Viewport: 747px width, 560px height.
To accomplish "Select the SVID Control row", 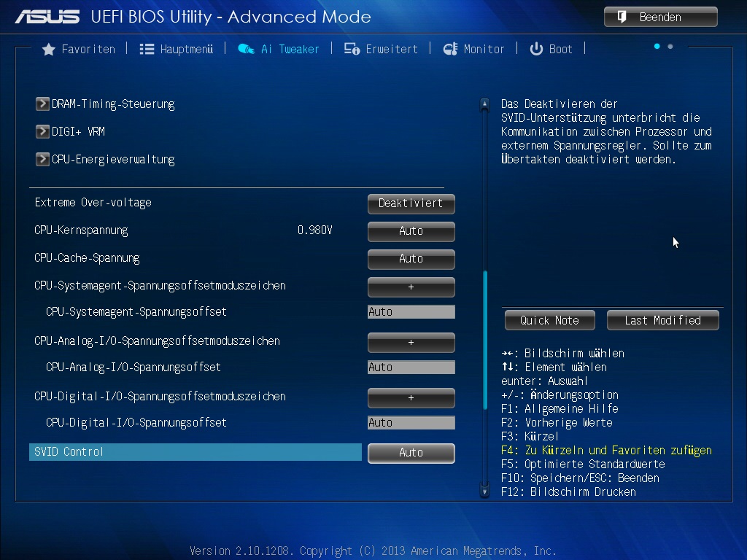I will click(x=196, y=452).
